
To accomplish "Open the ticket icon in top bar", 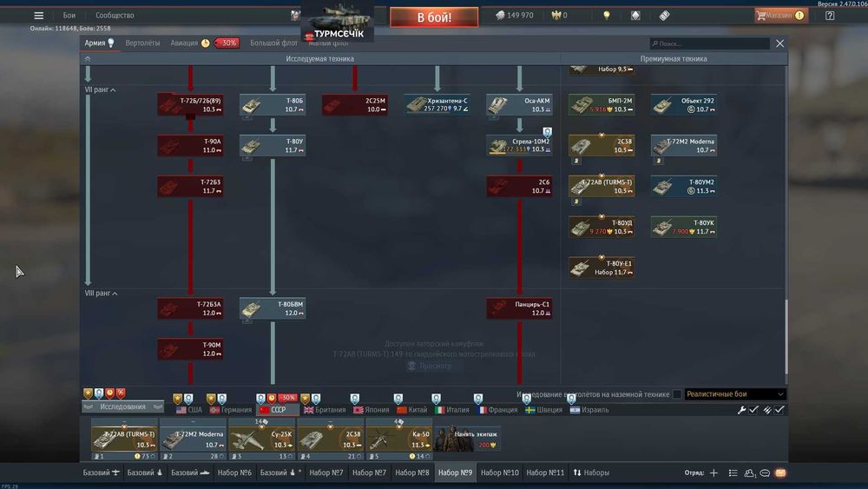I will click(664, 16).
